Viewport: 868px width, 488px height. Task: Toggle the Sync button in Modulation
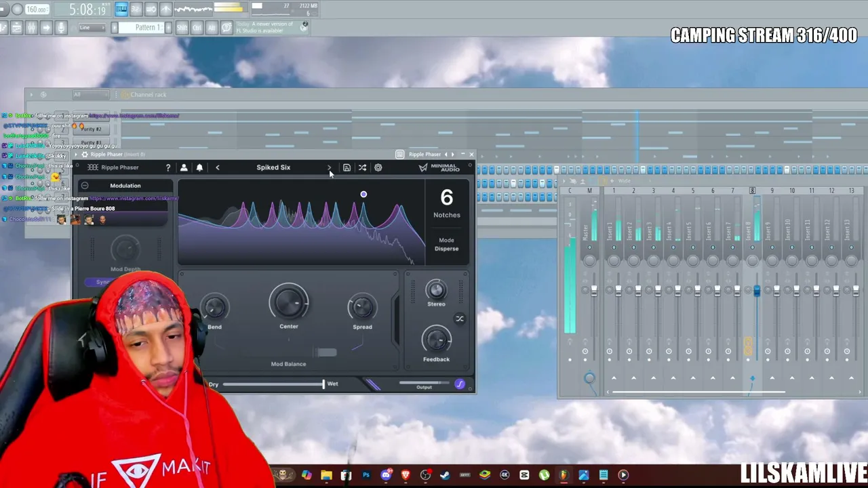coord(102,282)
